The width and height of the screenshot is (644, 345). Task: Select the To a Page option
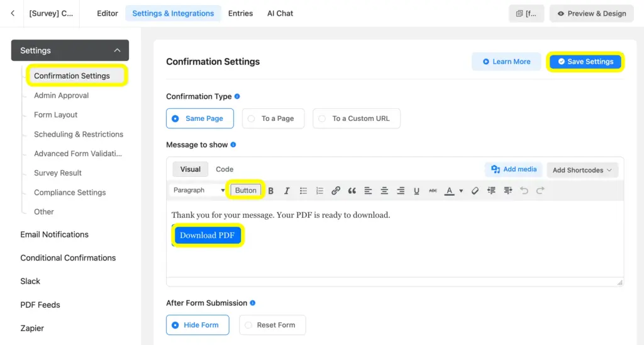point(273,118)
